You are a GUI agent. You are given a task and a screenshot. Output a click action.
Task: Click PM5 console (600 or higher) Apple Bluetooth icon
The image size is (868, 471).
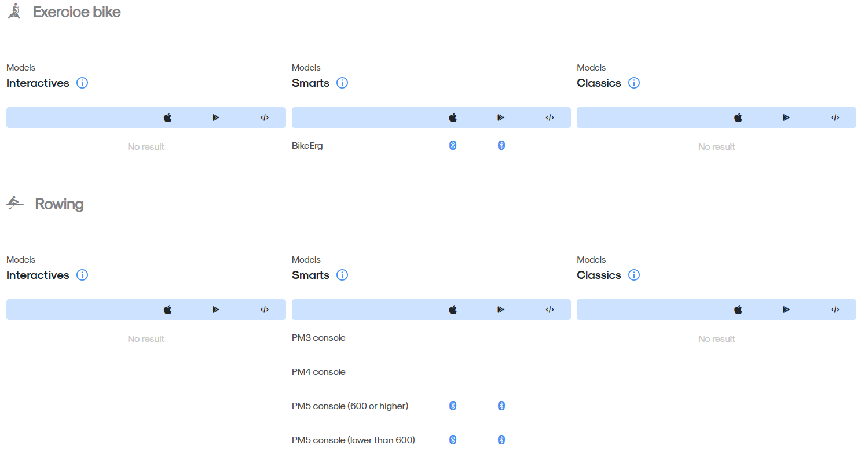coord(453,406)
